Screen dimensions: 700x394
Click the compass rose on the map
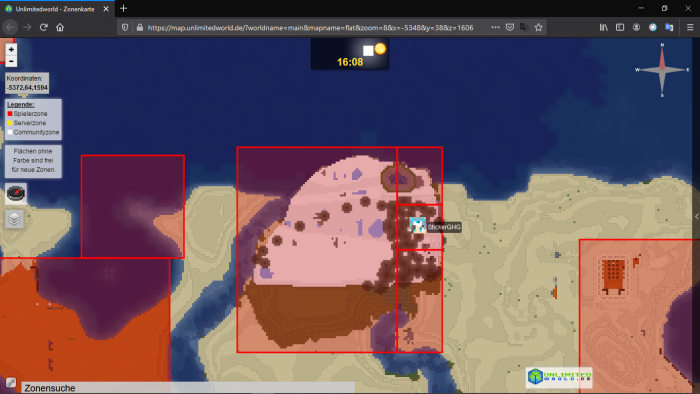pos(662,70)
